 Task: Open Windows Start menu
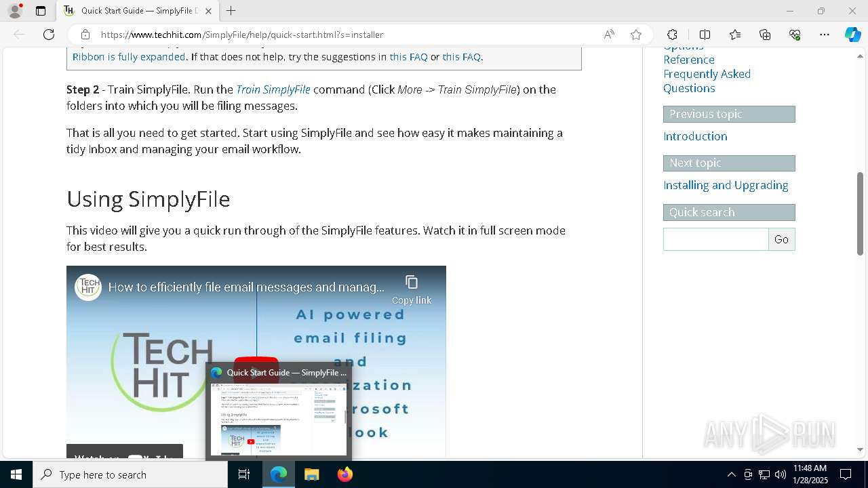click(x=16, y=474)
